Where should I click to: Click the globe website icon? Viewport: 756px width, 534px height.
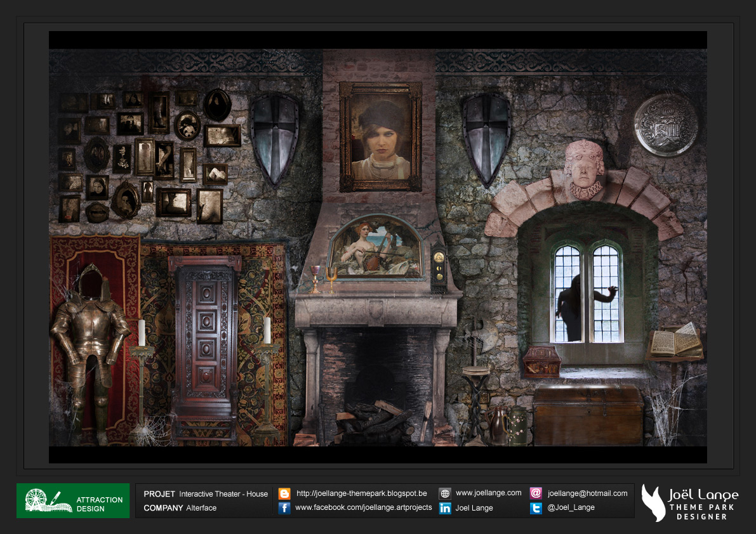pos(445,493)
